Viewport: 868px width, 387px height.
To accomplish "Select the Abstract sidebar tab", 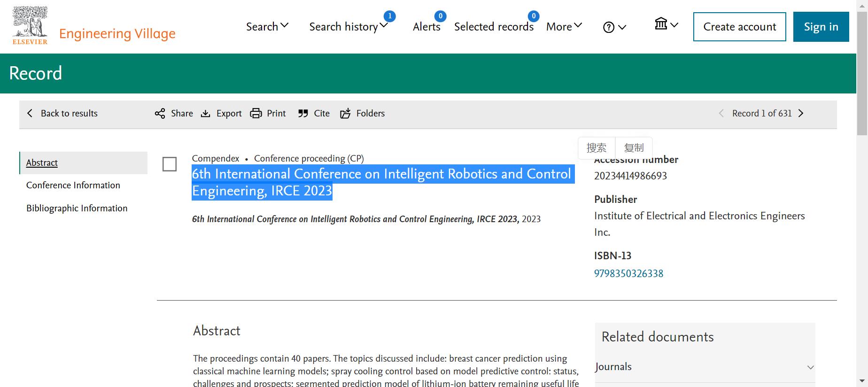I will (x=84, y=163).
